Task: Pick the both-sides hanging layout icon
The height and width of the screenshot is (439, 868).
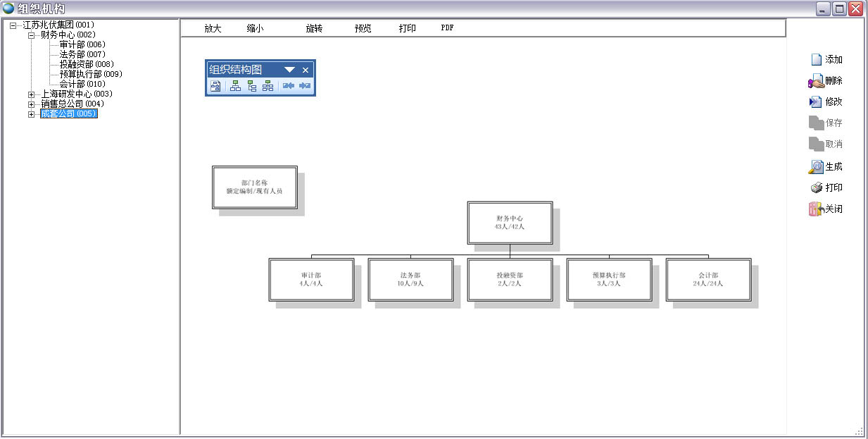Action: [x=268, y=87]
